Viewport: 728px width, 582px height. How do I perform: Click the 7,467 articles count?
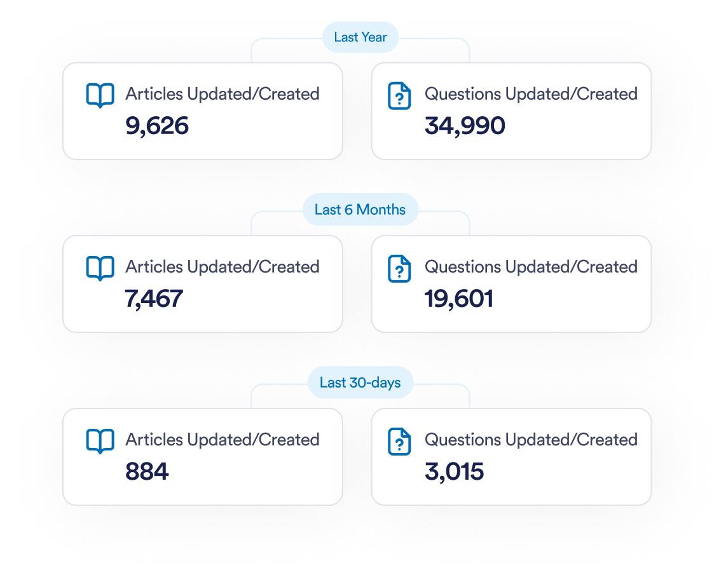point(154,299)
